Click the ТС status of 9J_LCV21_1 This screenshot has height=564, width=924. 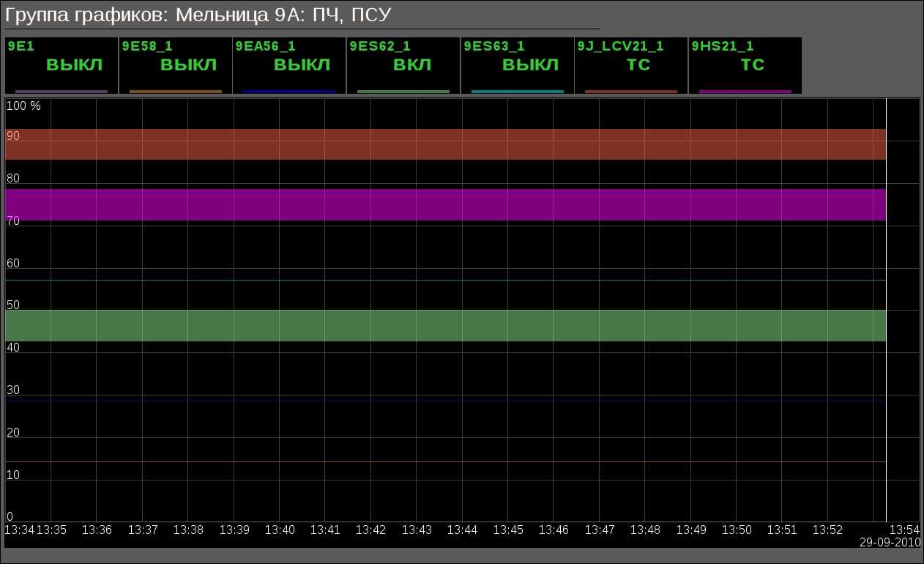coord(638,65)
